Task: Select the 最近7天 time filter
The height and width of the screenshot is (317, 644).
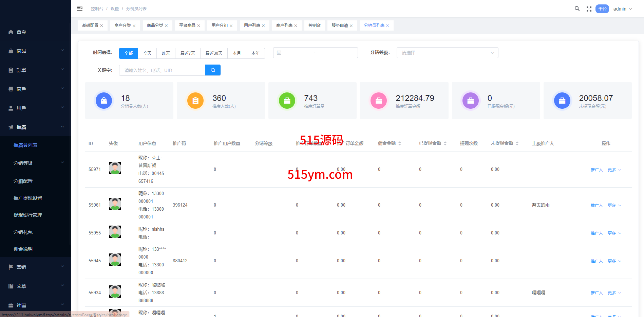Action: pos(188,53)
